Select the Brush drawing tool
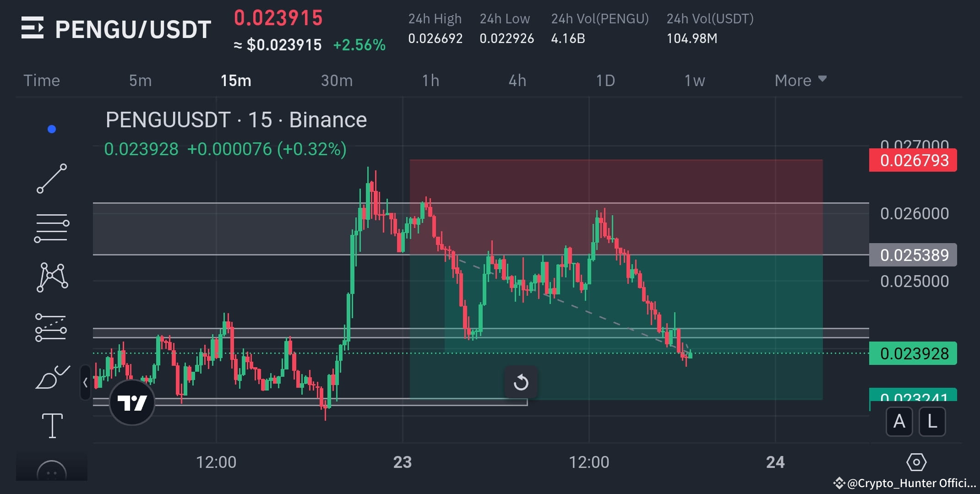 point(52,377)
